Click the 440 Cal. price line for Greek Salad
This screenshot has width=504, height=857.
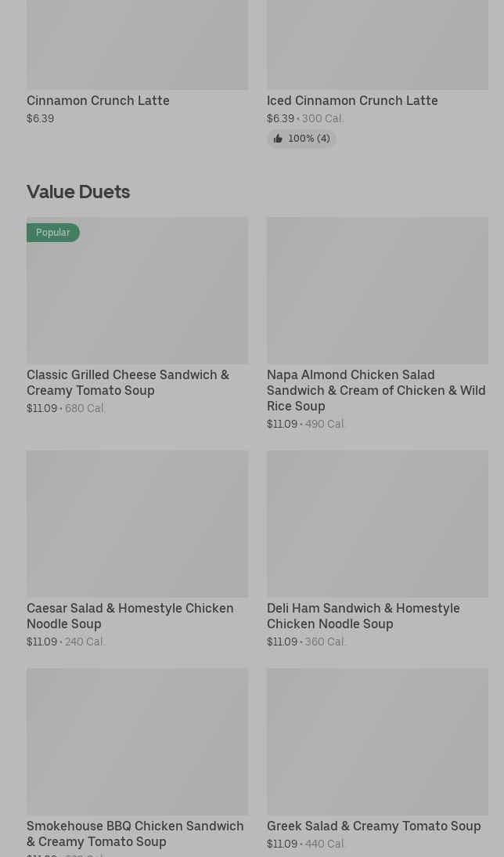(x=325, y=844)
